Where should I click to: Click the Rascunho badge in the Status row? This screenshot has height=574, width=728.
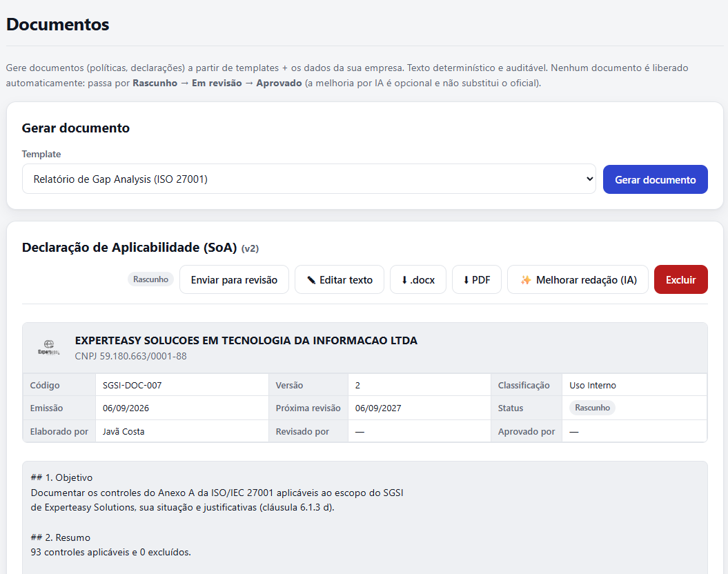[592, 408]
